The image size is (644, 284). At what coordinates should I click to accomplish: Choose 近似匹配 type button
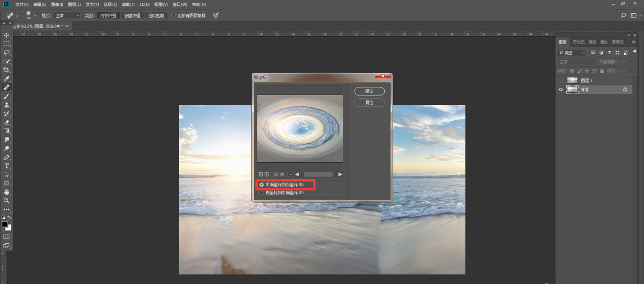pos(156,16)
